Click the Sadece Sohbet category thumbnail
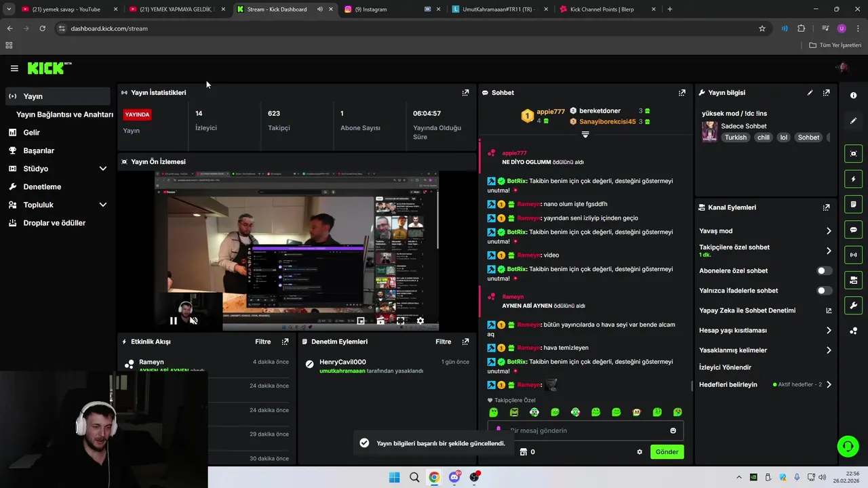 (x=709, y=131)
